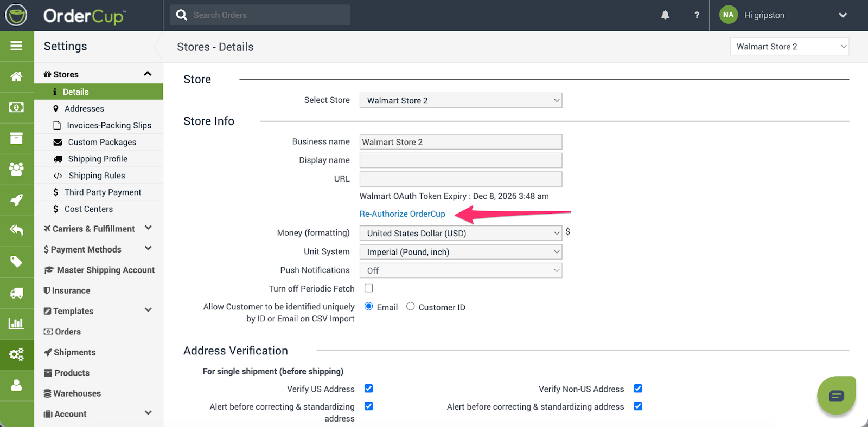The height and width of the screenshot is (427, 868).
Task: Open the Unit System dropdown
Action: tap(461, 252)
